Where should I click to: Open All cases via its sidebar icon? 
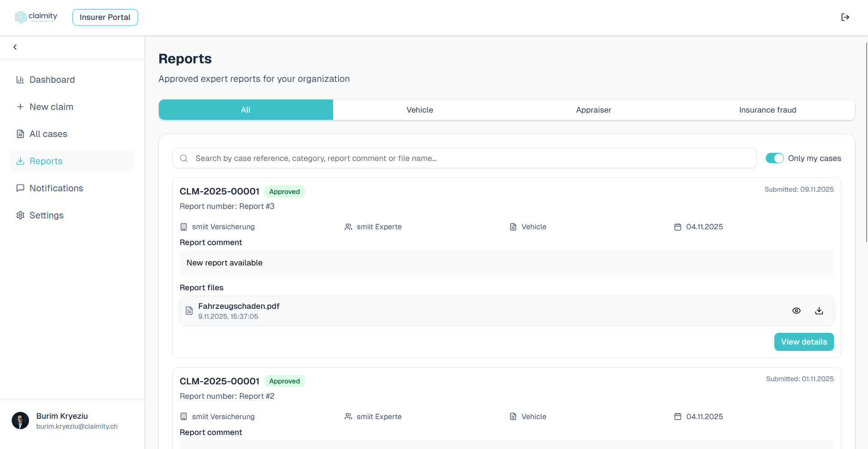tap(20, 134)
